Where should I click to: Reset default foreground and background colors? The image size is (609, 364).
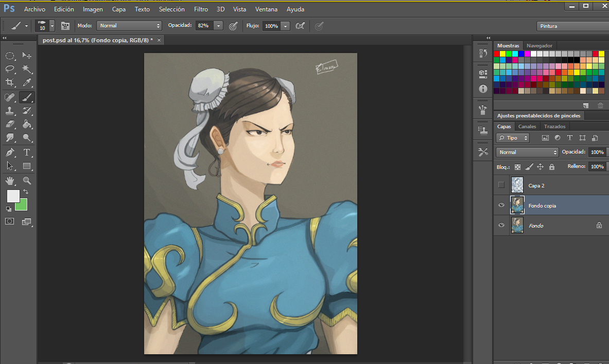(x=9, y=209)
